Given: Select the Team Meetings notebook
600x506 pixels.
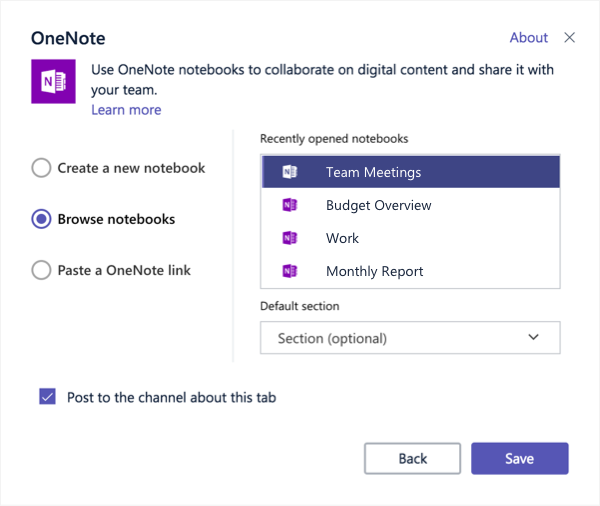Looking at the screenshot, I should (411, 172).
